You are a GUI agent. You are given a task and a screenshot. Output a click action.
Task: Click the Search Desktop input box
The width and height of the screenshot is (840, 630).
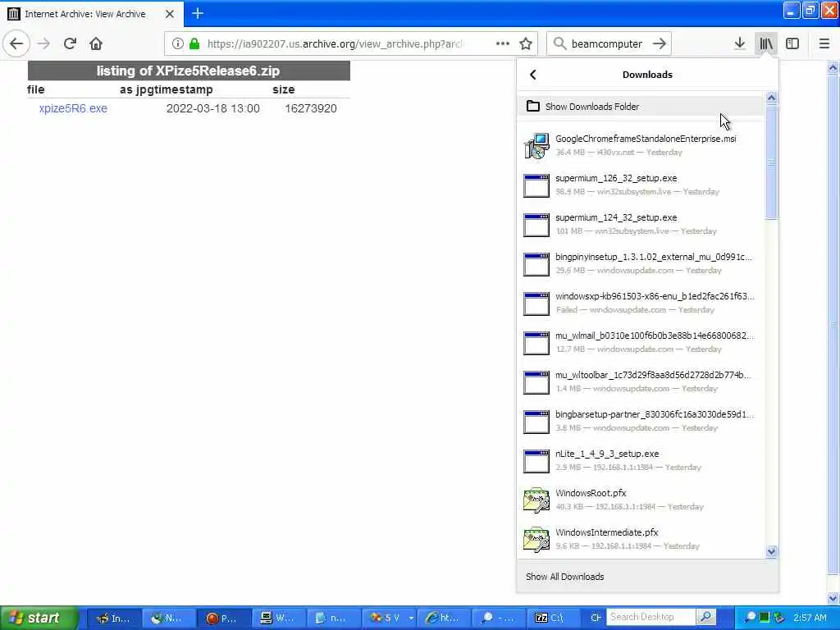point(651,617)
